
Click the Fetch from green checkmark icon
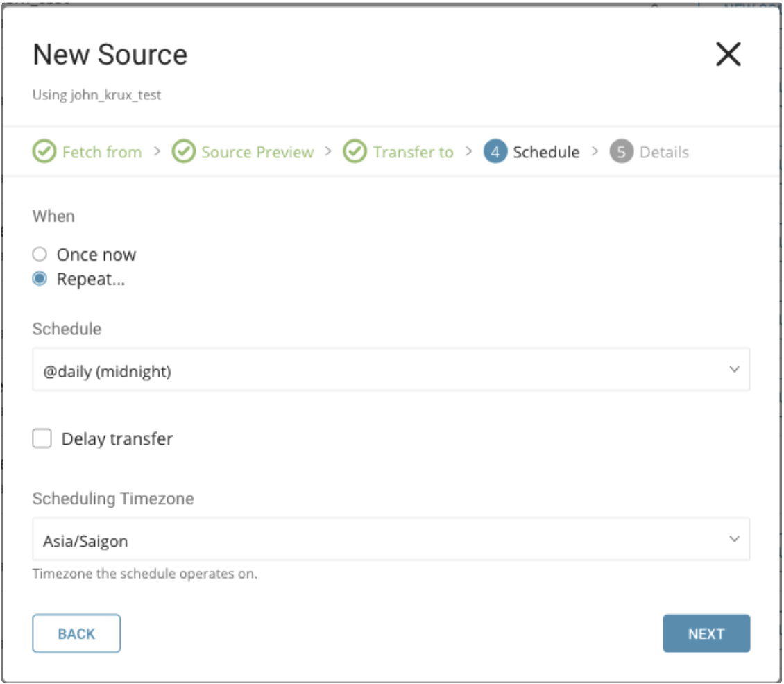[44, 152]
